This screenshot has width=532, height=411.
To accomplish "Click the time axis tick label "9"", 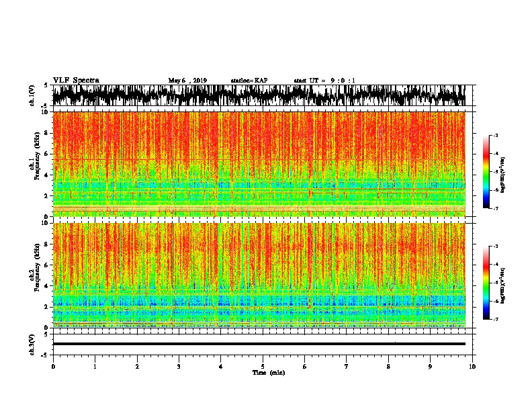I will (x=430, y=367).
